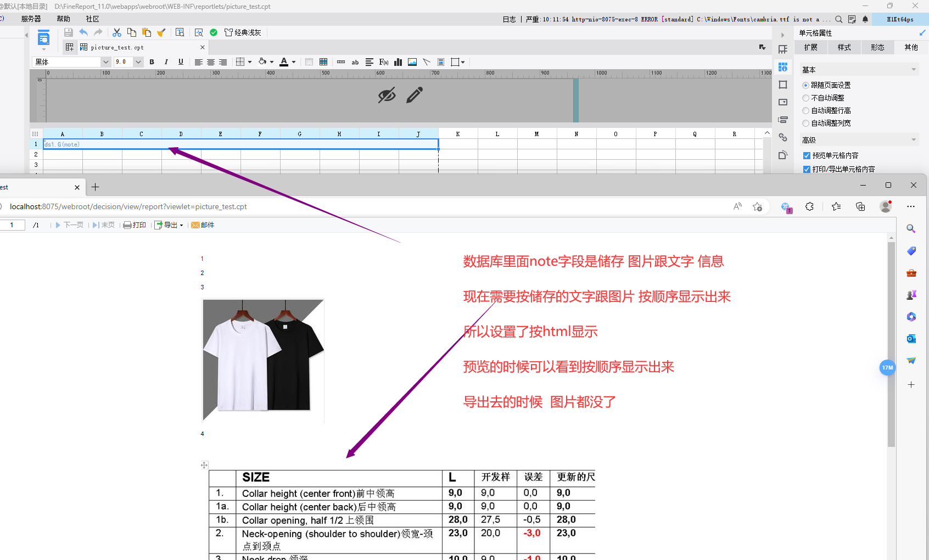Open the font color picker
This screenshot has width=929, height=560.
click(x=294, y=62)
